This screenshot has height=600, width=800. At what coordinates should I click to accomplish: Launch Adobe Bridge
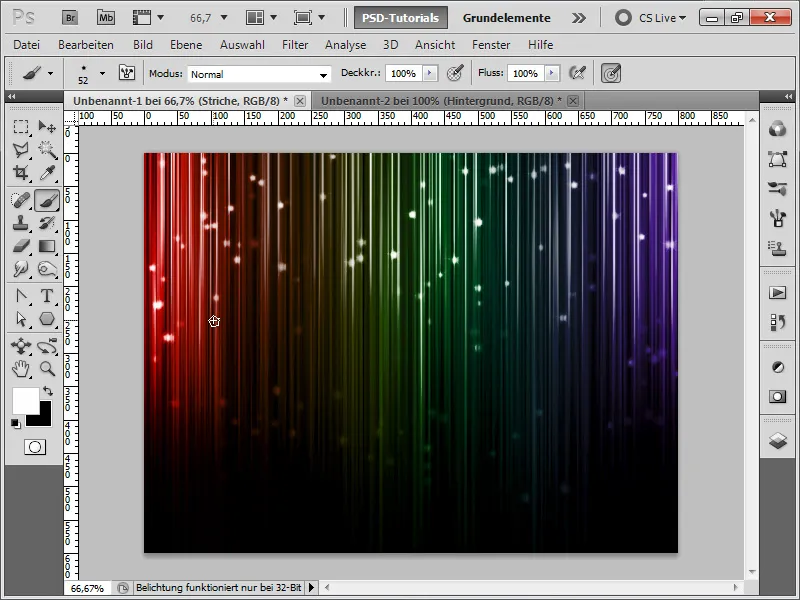[70, 18]
